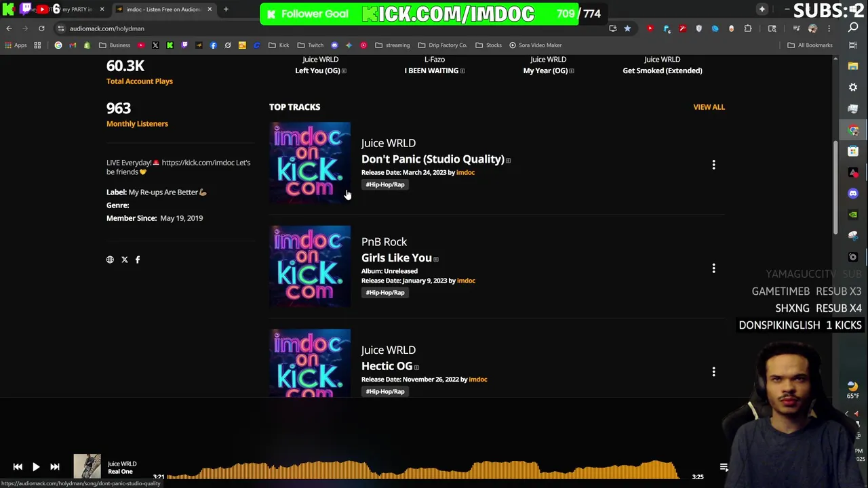The image size is (868, 488).
Task: Open the NVIDIA icon in right sidebar
Action: click(x=853, y=215)
